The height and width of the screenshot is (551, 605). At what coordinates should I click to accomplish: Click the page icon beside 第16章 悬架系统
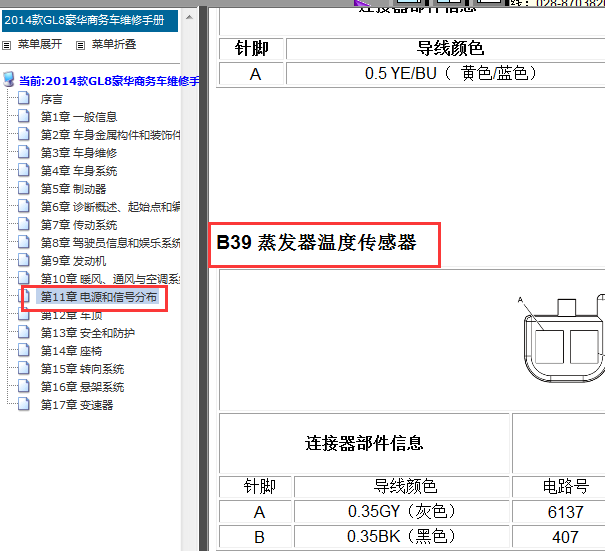pos(24,385)
